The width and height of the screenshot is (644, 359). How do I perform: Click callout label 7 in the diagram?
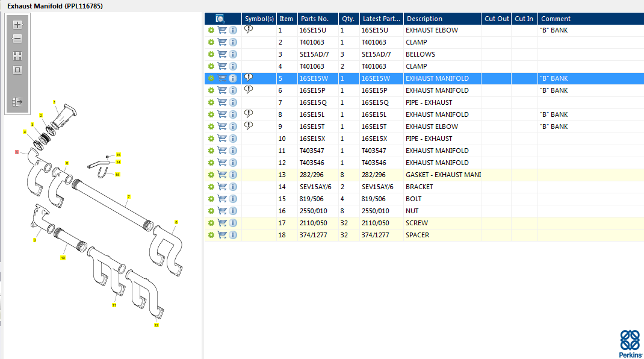coord(129,197)
